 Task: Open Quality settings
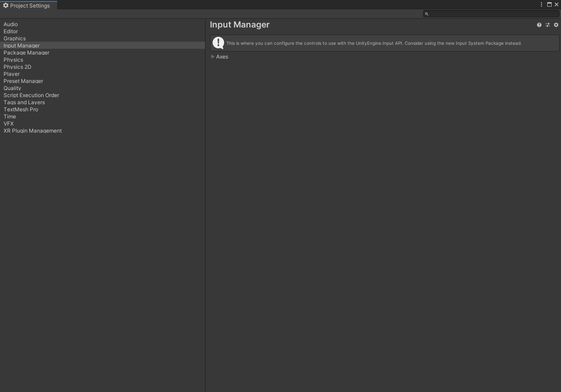(x=103, y=88)
